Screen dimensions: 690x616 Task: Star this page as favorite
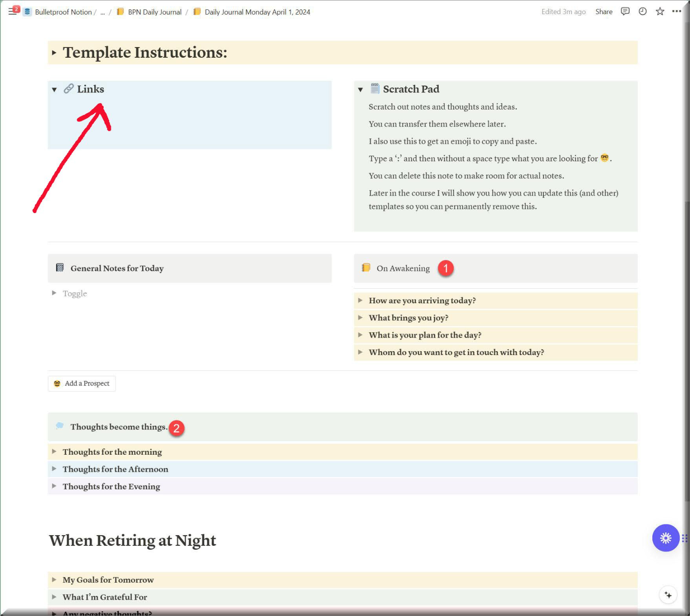point(660,12)
